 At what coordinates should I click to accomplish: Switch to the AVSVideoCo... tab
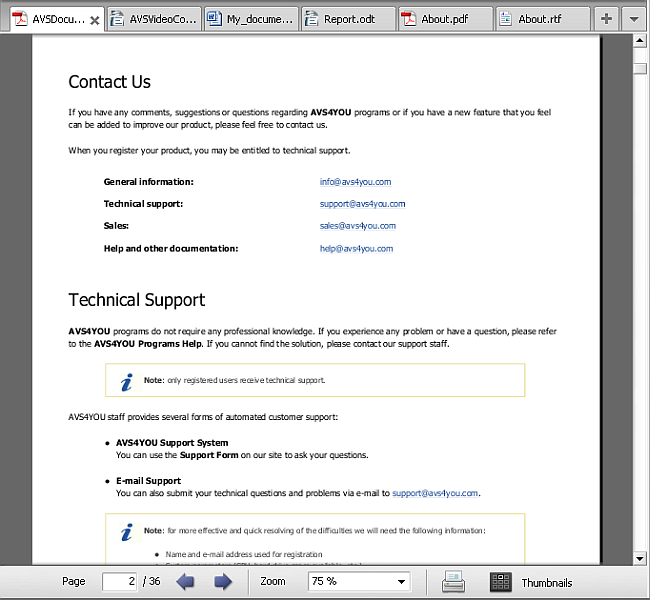coord(154,19)
